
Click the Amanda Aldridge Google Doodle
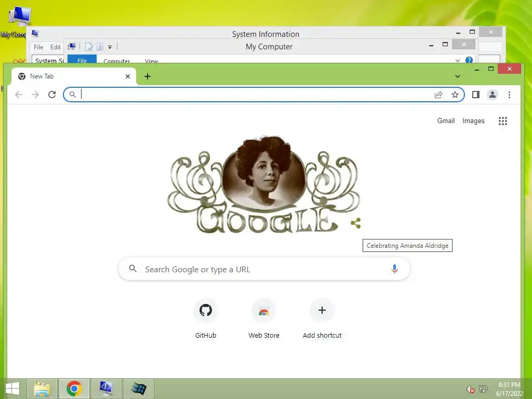point(263,185)
